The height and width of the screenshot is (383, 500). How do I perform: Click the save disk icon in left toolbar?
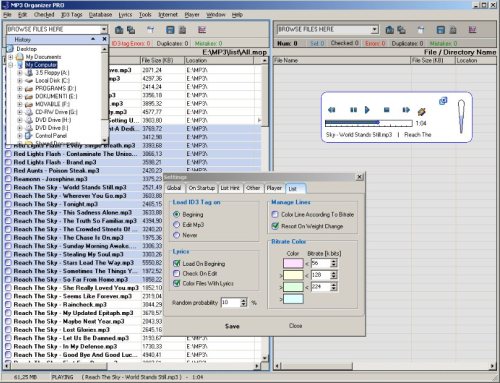click(x=170, y=30)
